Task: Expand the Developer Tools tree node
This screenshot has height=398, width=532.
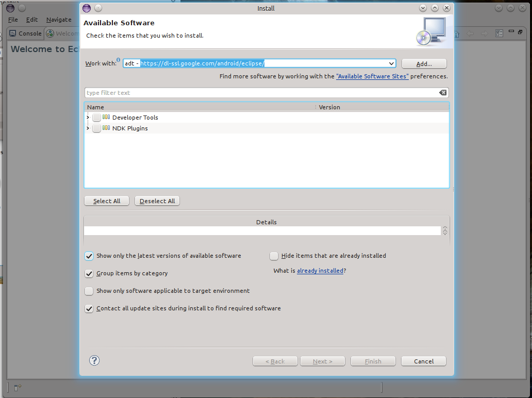Action: pos(88,118)
